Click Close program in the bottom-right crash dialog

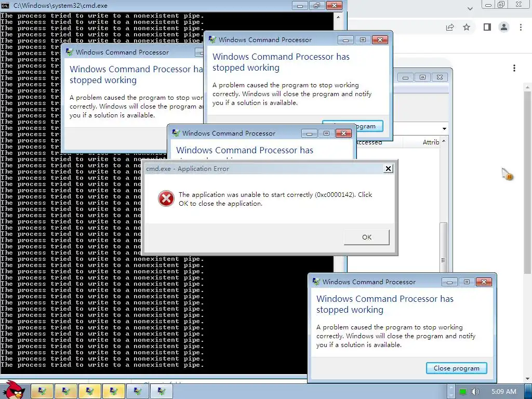pos(456,368)
